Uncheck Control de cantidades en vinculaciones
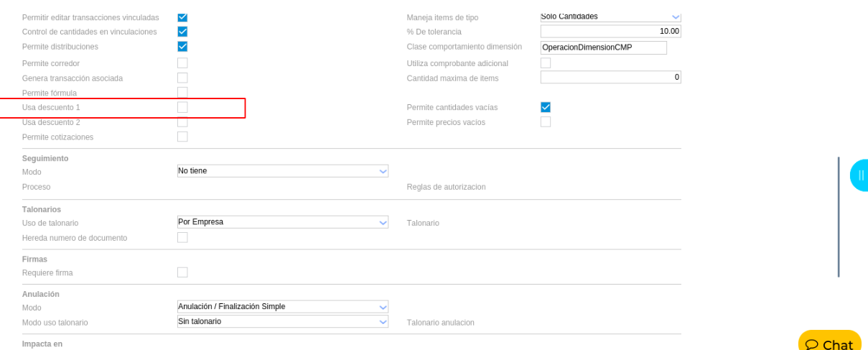 182,32
